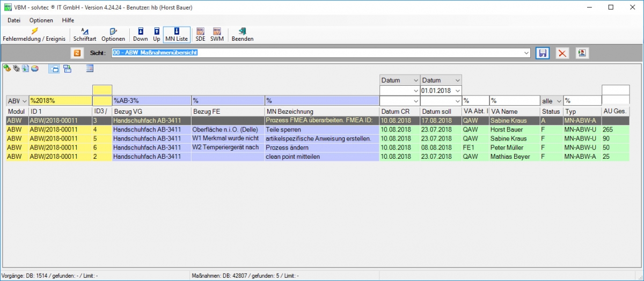Image resolution: width=644 pixels, height=281 pixels.
Task: Open the Modul ABW filter dropdown
Action: click(24, 101)
